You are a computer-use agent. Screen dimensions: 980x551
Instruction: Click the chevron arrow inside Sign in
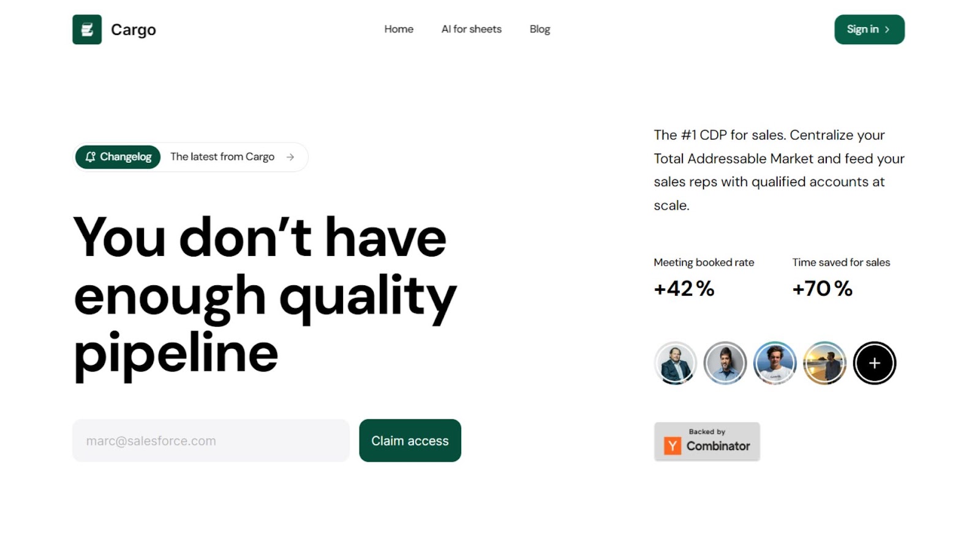point(887,29)
